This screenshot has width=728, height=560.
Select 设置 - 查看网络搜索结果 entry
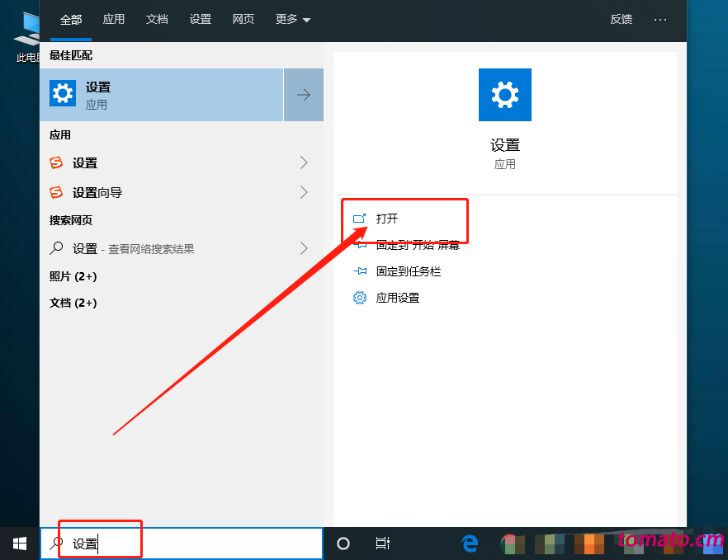(x=182, y=248)
